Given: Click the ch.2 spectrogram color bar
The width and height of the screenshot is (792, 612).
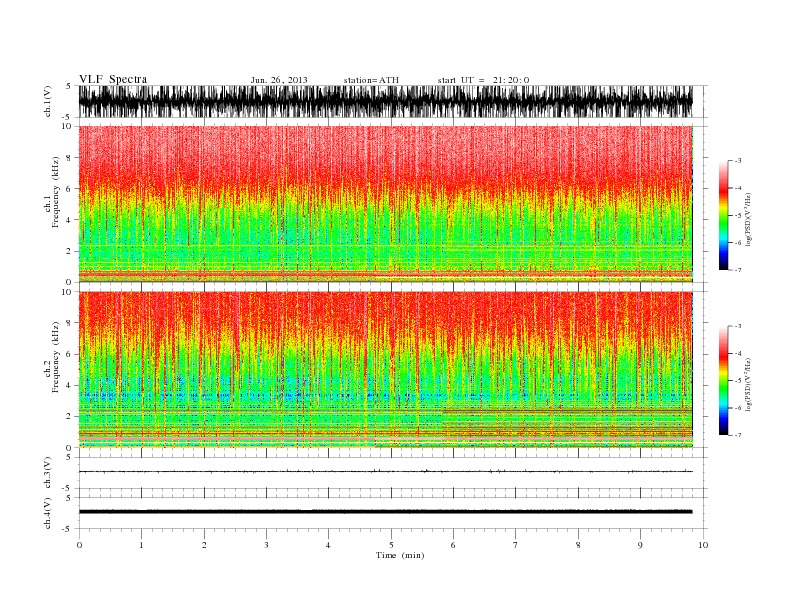Looking at the screenshot, I should click(723, 380).
